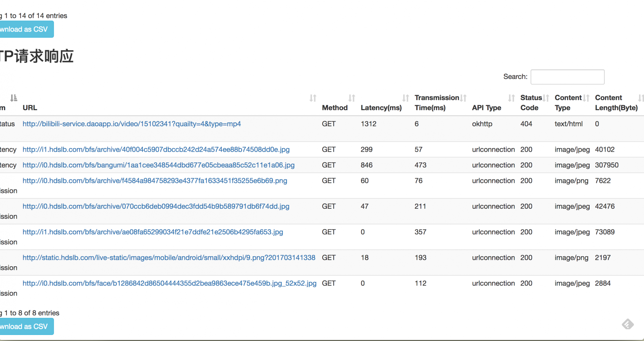Select the content length value 2884

[603, 283]
